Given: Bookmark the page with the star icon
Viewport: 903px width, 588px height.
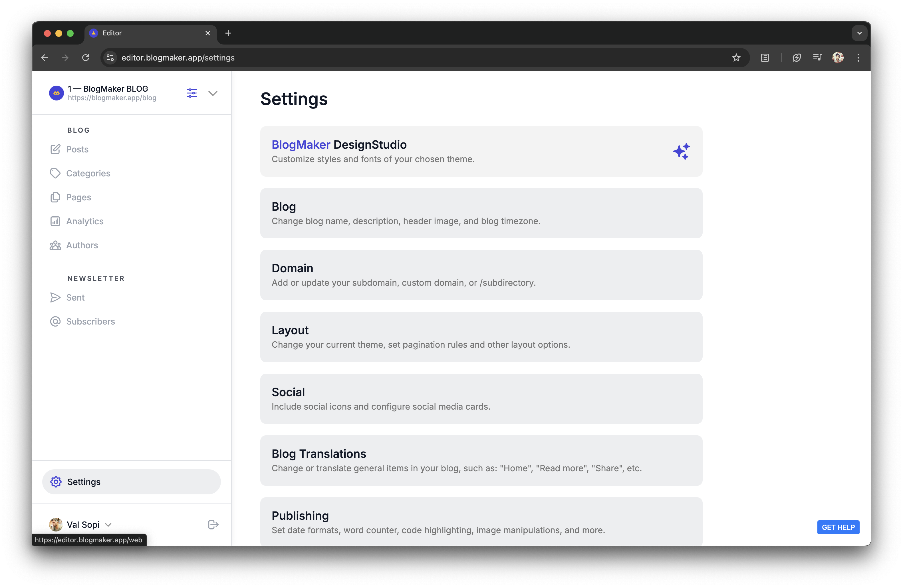Looking at the screenshot, I should coord(736,58).
